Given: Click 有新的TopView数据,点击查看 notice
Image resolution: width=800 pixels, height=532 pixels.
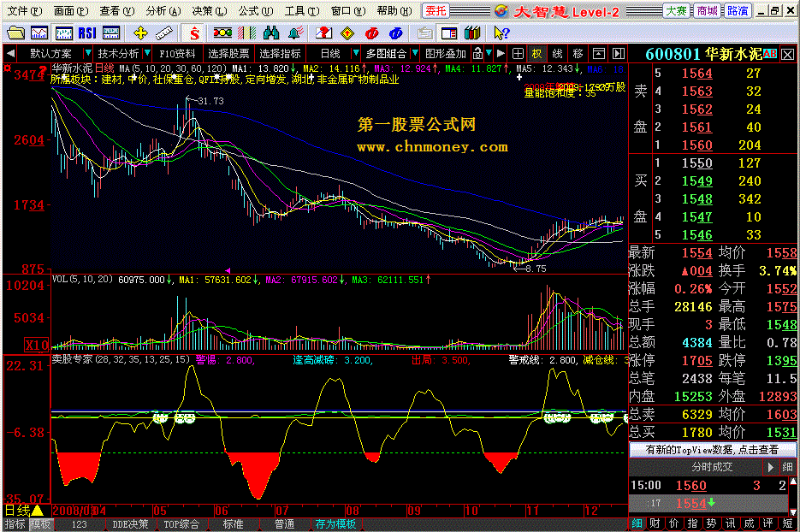Looking at the screenshot, I should click(x=712, y=450).
